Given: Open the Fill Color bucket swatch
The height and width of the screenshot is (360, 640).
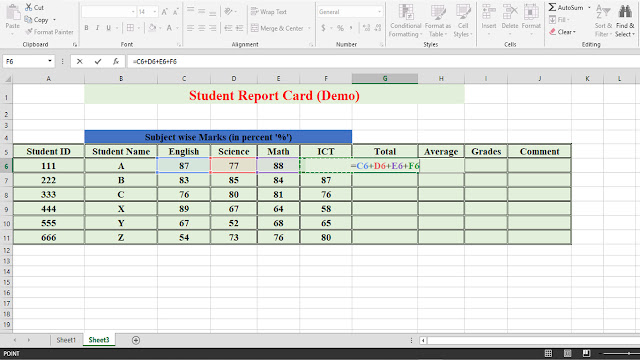Looking at the screenshot, I should point(152,28).
